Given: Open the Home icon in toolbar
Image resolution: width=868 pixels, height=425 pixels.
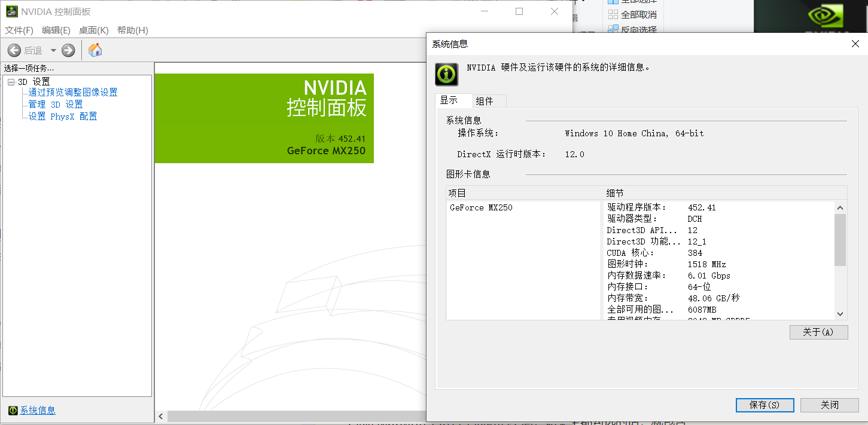Looking at the screenshot, I should (95, 50).
